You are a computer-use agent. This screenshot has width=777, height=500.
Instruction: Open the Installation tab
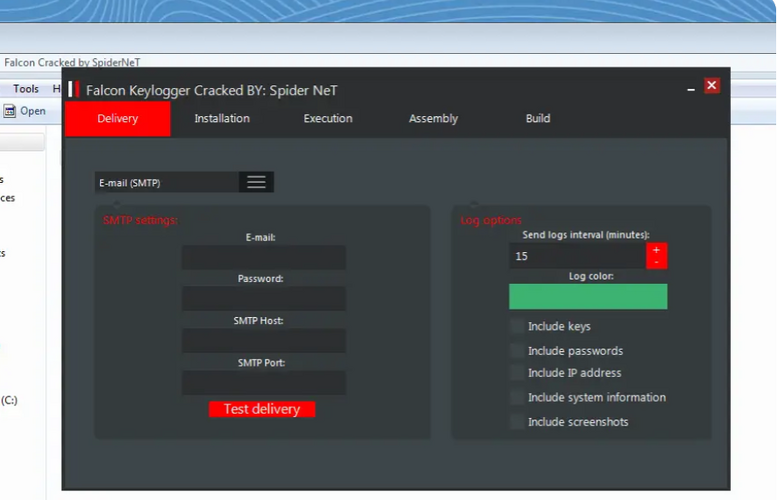tap(222, 118)
